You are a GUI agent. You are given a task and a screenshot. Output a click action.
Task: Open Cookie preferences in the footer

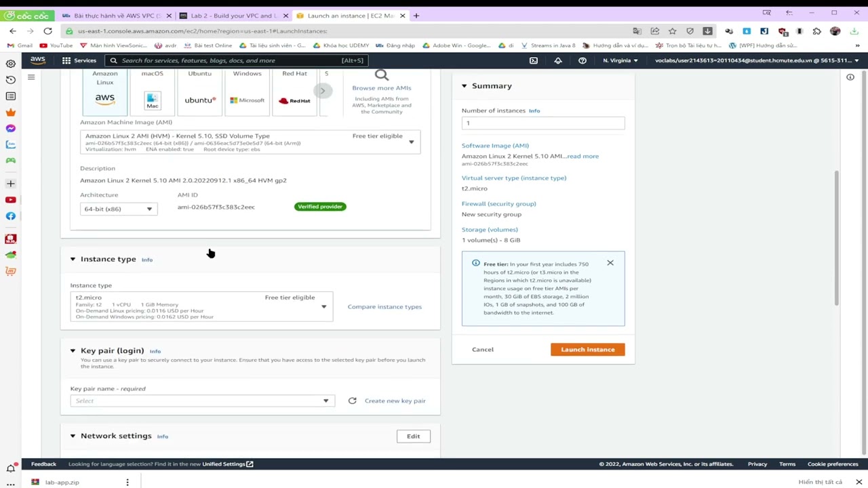pyautogui.click(x=833, y=464)
